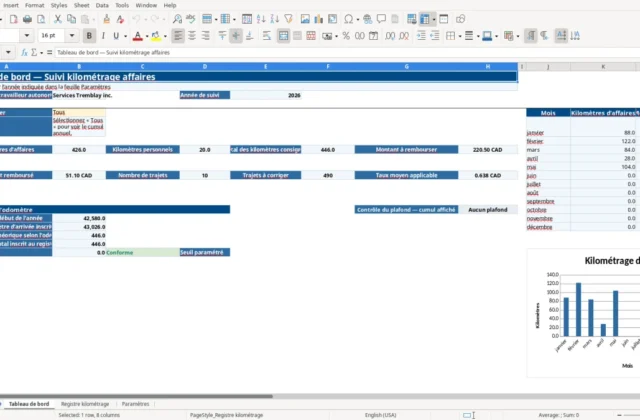
Task: Select column header D
Action: tap(204, 67)
